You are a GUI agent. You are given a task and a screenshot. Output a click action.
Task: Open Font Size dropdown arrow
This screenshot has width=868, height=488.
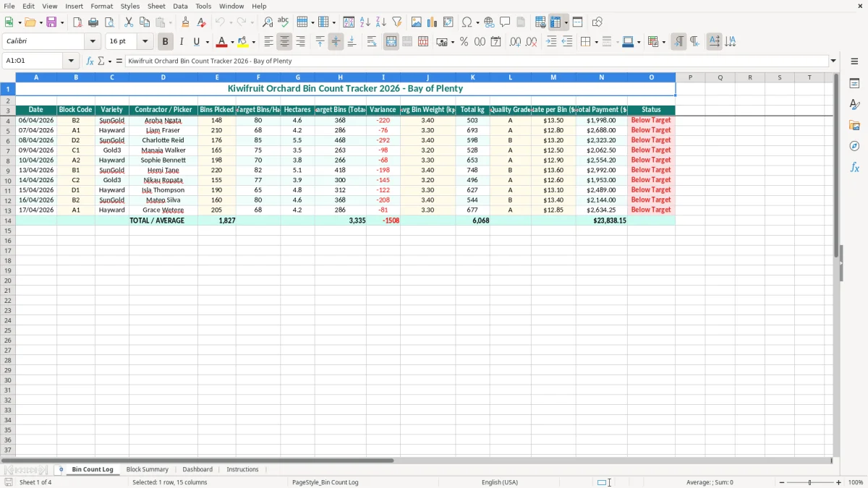click(x=145, y=42)
